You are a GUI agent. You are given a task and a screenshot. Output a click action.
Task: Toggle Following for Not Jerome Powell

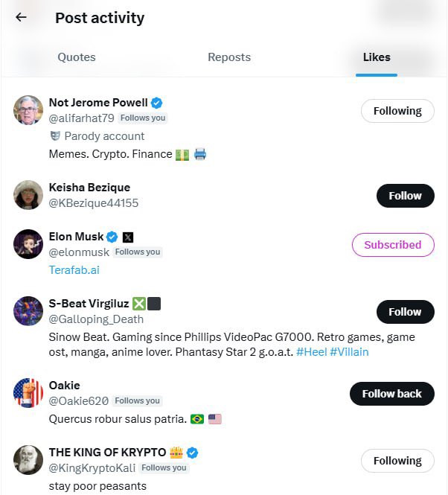tap(397, 111)
